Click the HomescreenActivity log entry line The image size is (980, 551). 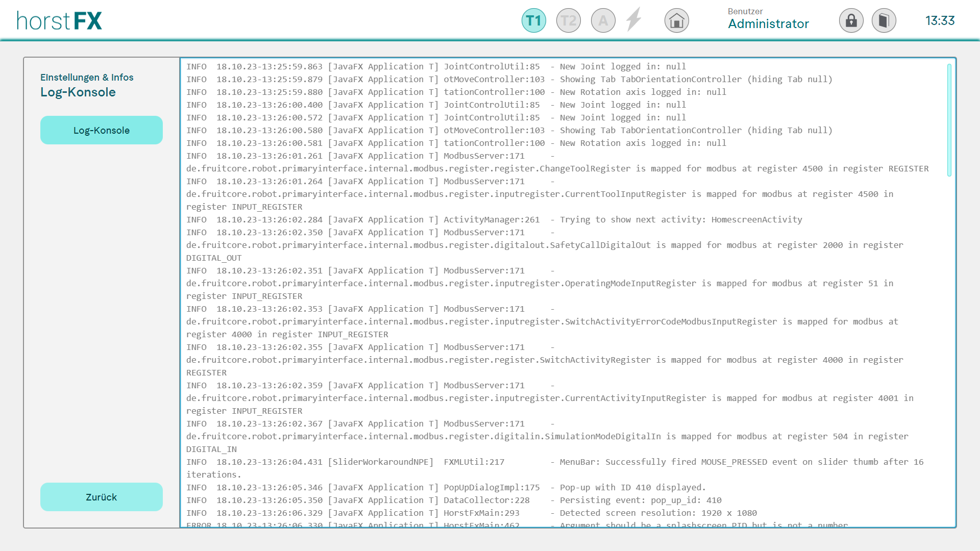pyautogui.click(x=494, y=220)
